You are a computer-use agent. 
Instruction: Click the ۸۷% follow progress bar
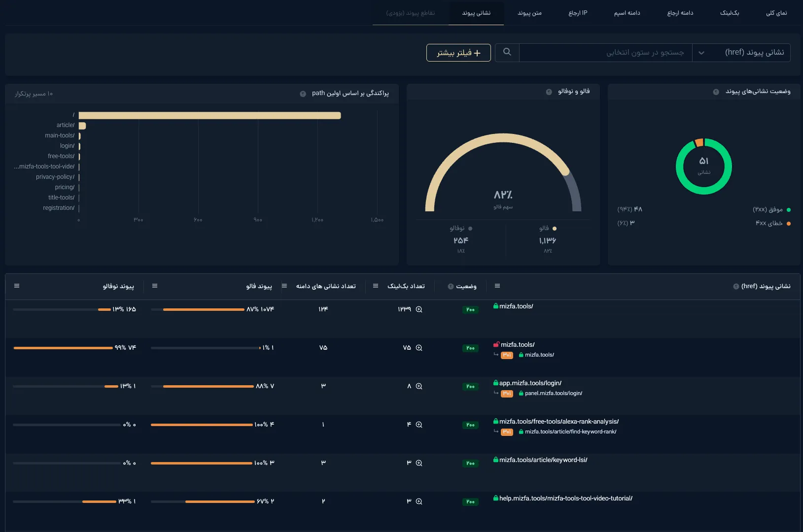198,309
